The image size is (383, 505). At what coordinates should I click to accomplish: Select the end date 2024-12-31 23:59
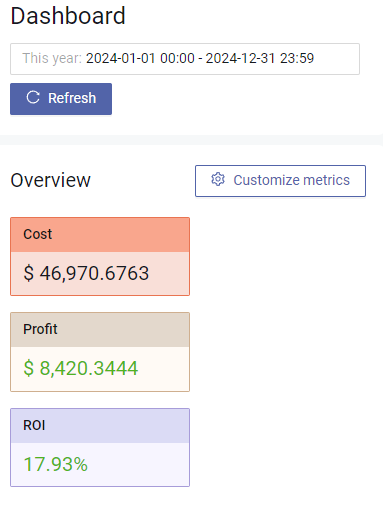[x=260, y=58]
